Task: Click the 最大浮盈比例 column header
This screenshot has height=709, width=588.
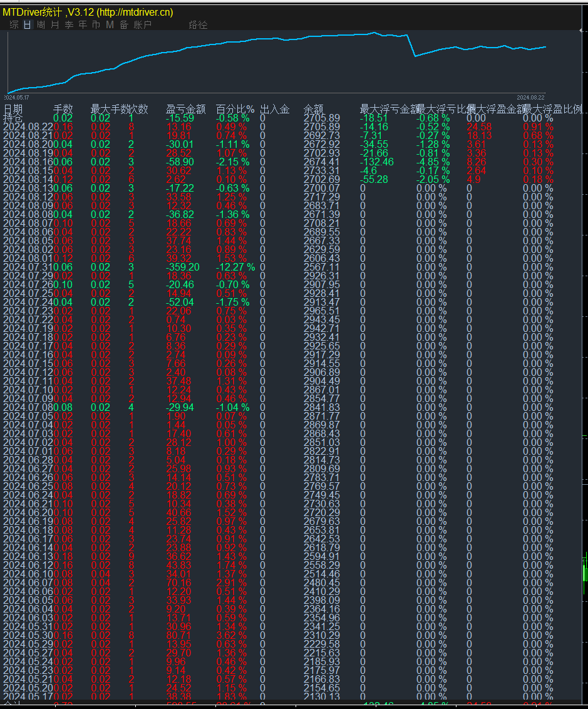Action: point(552,109)
